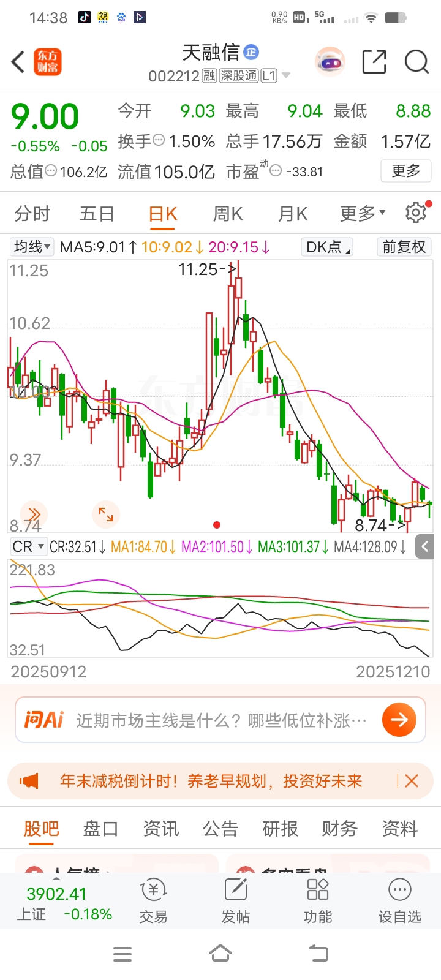Switch to 月K tab
This screenshot has width=441, height=980.
pyautogui.click(x=293, y=213)
